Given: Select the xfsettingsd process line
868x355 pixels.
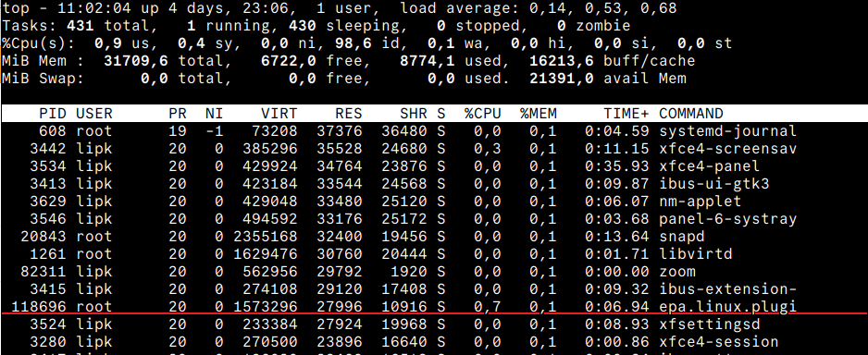Looking at the screenshot, I should click(434, 324).
